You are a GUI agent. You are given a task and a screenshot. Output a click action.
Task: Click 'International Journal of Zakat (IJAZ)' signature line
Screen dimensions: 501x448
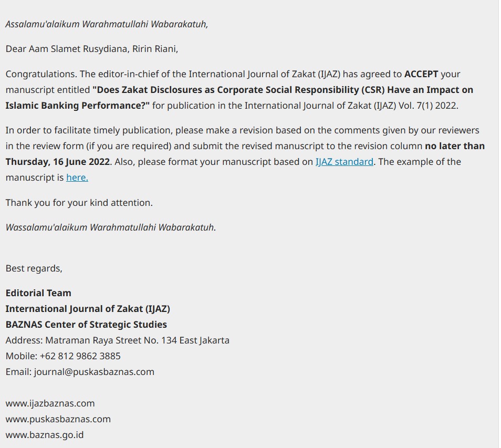[88, 309]
